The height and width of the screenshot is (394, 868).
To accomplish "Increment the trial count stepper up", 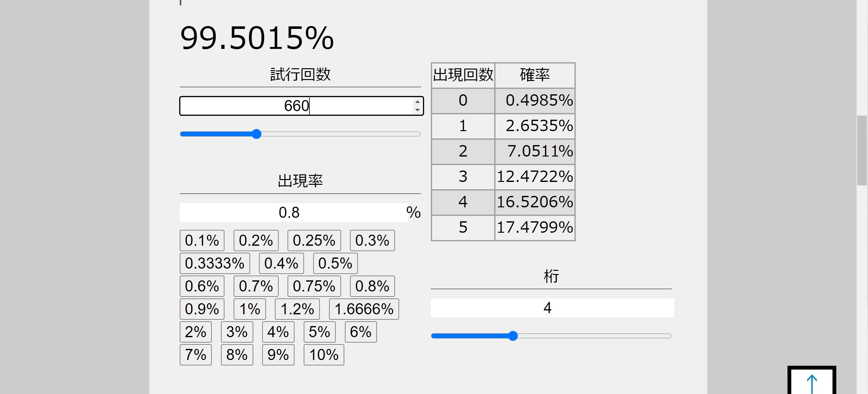I will coord(417,102).
